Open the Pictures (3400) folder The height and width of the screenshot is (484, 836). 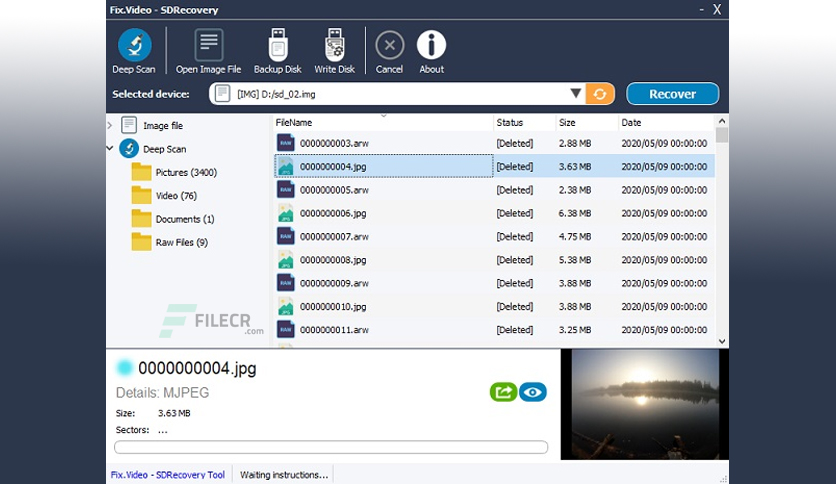(x=174, y=172)
